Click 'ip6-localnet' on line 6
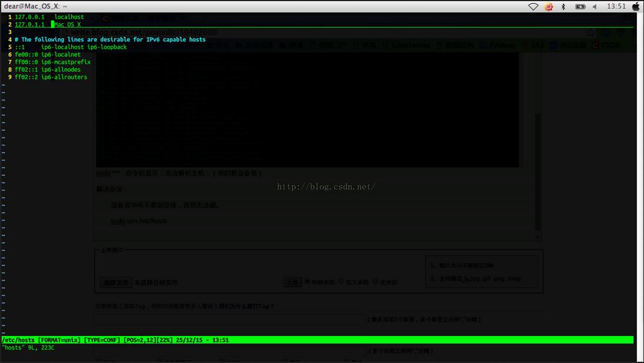The image size is (644, 363). click(x=61, y=55)
